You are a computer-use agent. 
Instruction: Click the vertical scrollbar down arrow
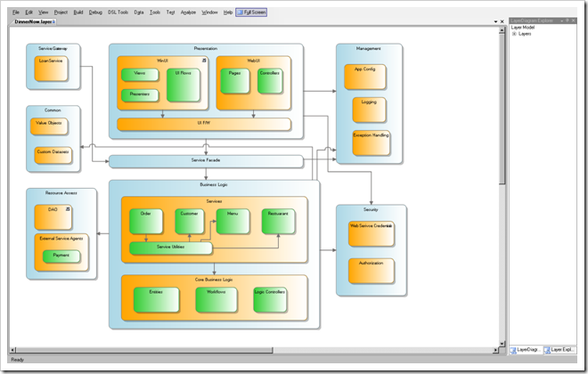[x=502, y=343]
